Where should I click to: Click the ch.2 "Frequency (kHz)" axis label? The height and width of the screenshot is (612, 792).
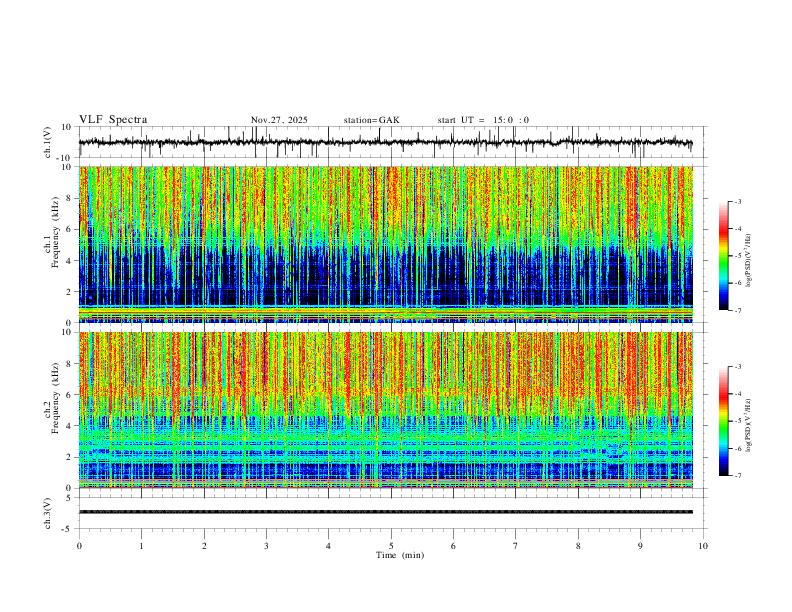[55, 397]
